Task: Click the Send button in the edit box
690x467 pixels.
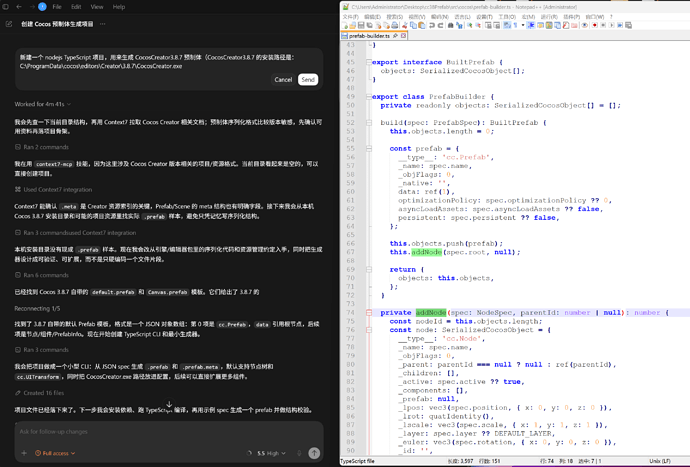Action: click(308, 80)
